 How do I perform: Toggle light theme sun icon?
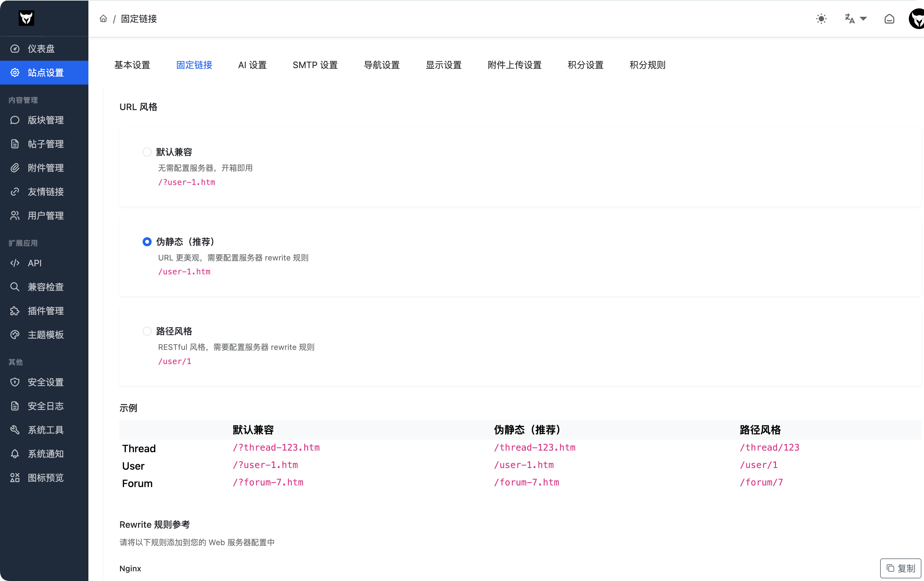click(x=821, y=19)
